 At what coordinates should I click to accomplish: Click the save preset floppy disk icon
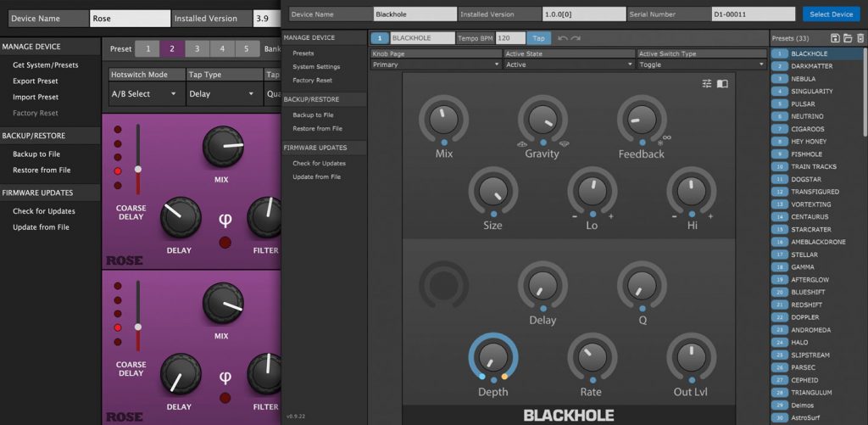tap(835, 38)
